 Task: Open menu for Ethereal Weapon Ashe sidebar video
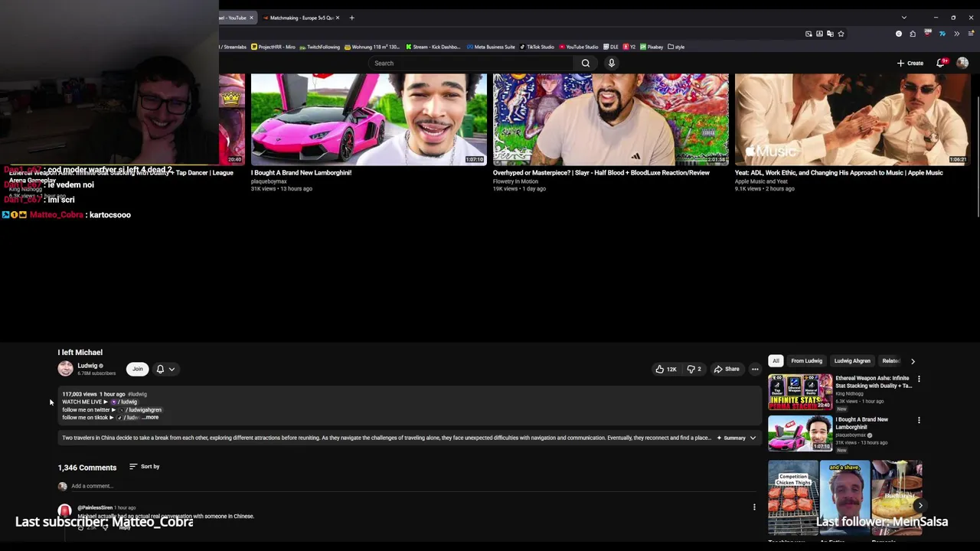[x=919, y=379]
